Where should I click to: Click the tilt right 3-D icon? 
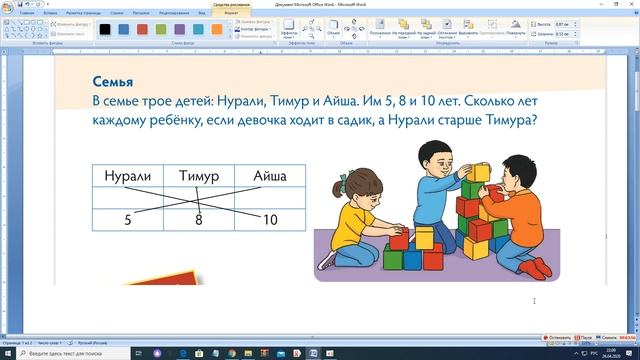[x=361, y=29]
